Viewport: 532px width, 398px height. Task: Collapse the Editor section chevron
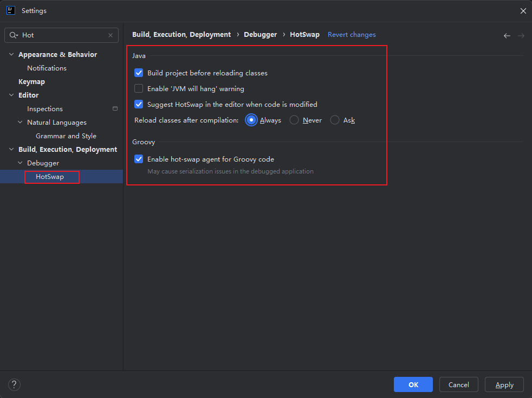[11, 95]
